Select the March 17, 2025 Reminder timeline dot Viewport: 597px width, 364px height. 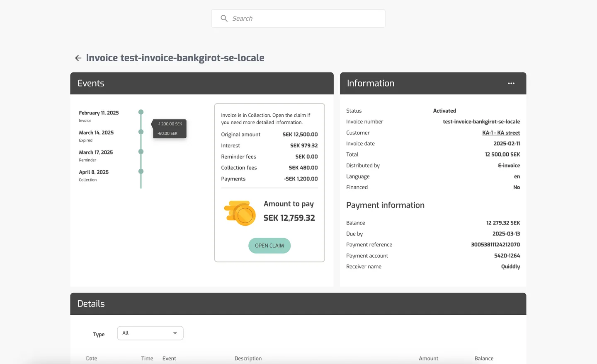[141, 152]
